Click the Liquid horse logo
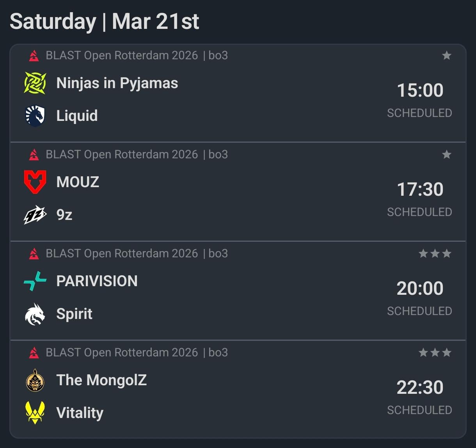 35,116
